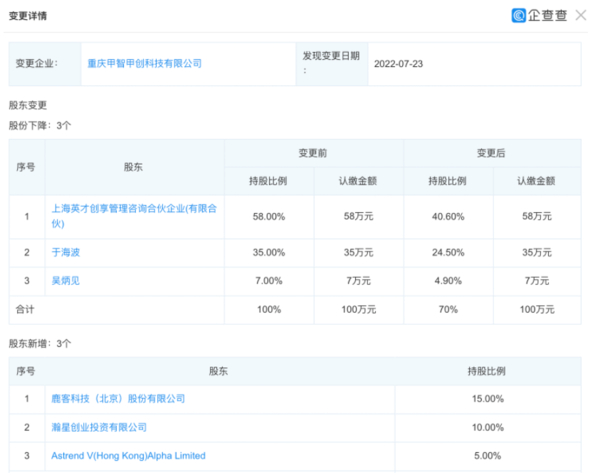The height and width of the screenshot is (475, 600).
Task: Click the 变更前 column header
Action: tap(313, 153)
